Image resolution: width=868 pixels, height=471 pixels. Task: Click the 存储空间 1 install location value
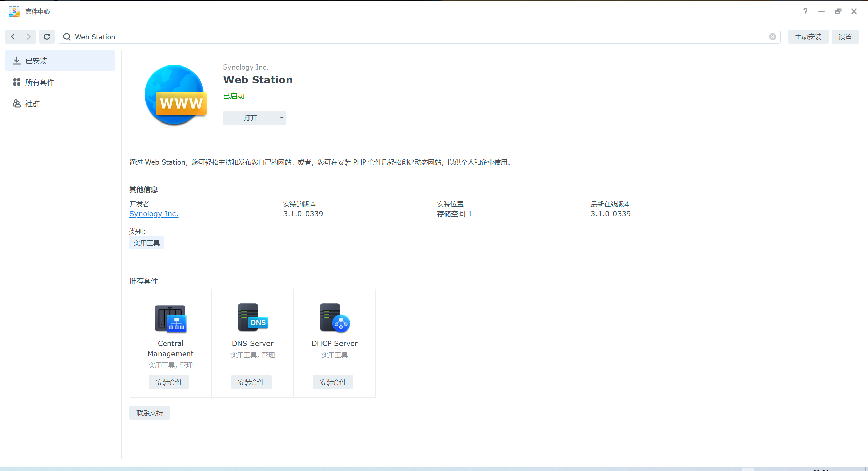[455, 214]
